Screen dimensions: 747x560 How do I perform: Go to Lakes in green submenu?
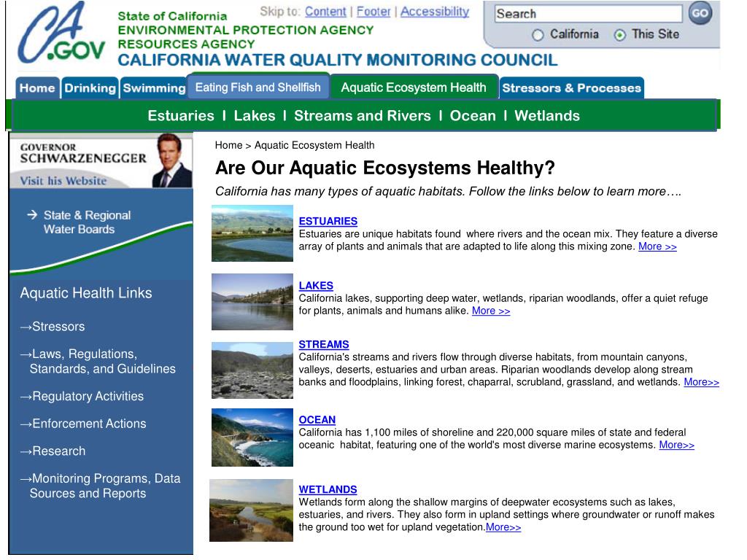[x=255, y=116]
